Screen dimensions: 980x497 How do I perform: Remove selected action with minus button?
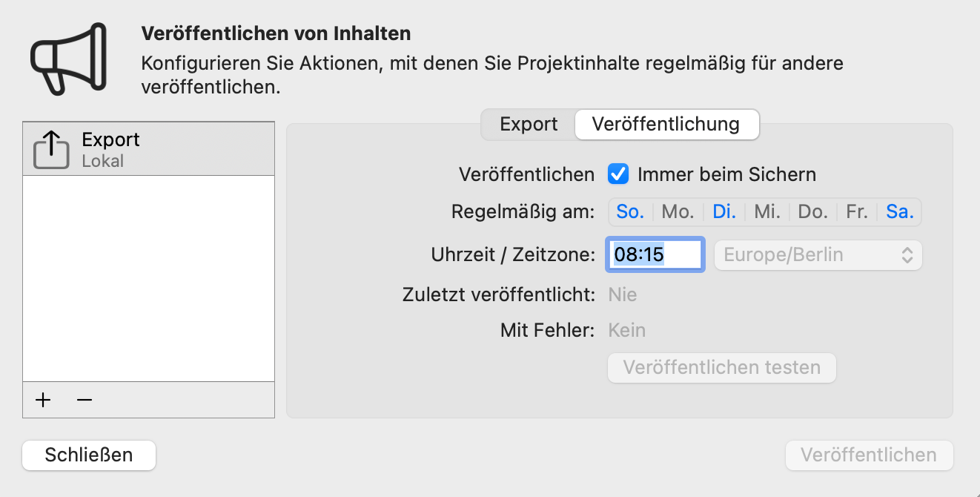(x=85, y=400)
